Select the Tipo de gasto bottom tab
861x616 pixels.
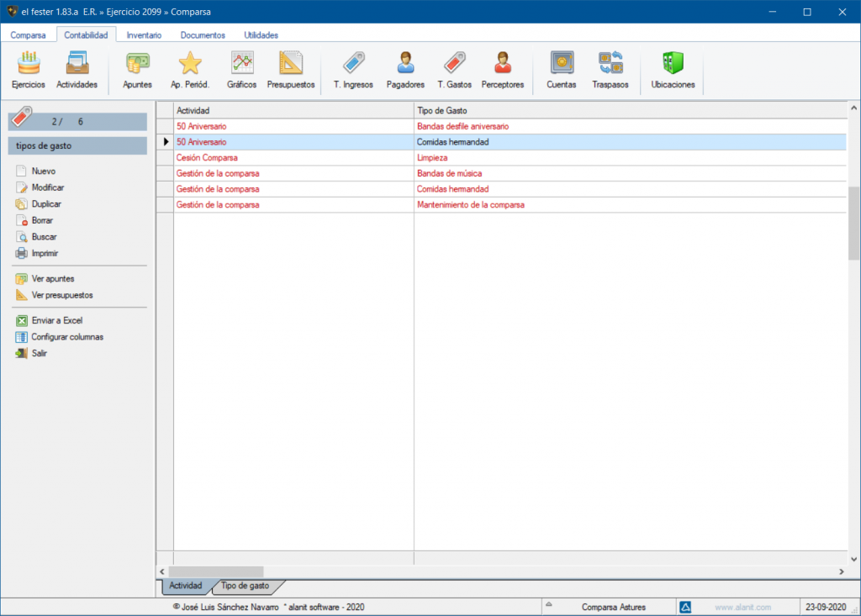245,585
